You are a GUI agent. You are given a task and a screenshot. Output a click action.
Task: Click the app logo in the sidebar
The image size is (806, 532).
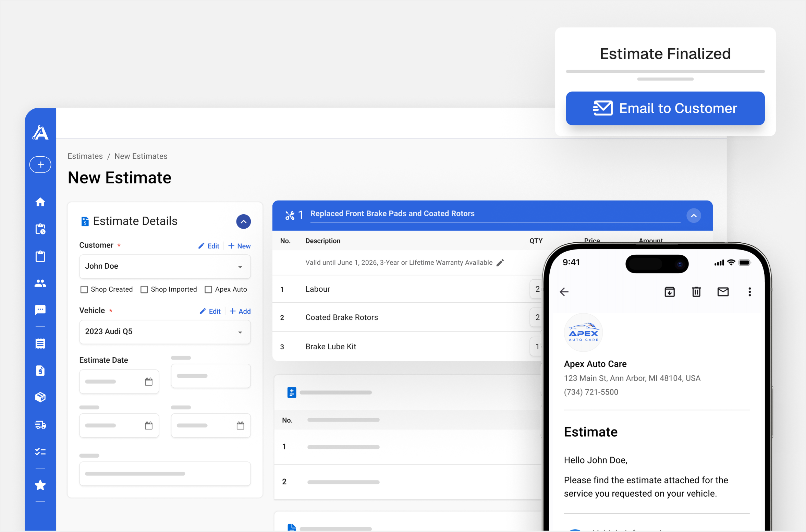pyautogui.click(x=40, y=132)
